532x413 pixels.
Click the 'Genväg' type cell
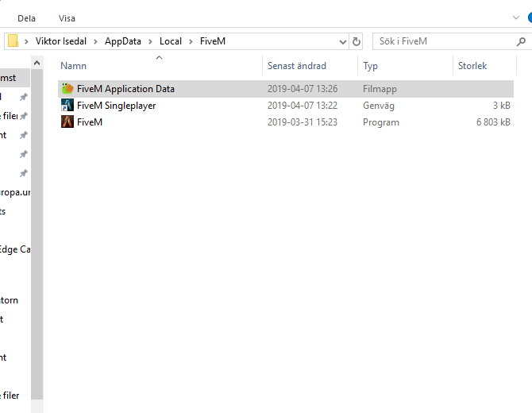pos(379,106)
